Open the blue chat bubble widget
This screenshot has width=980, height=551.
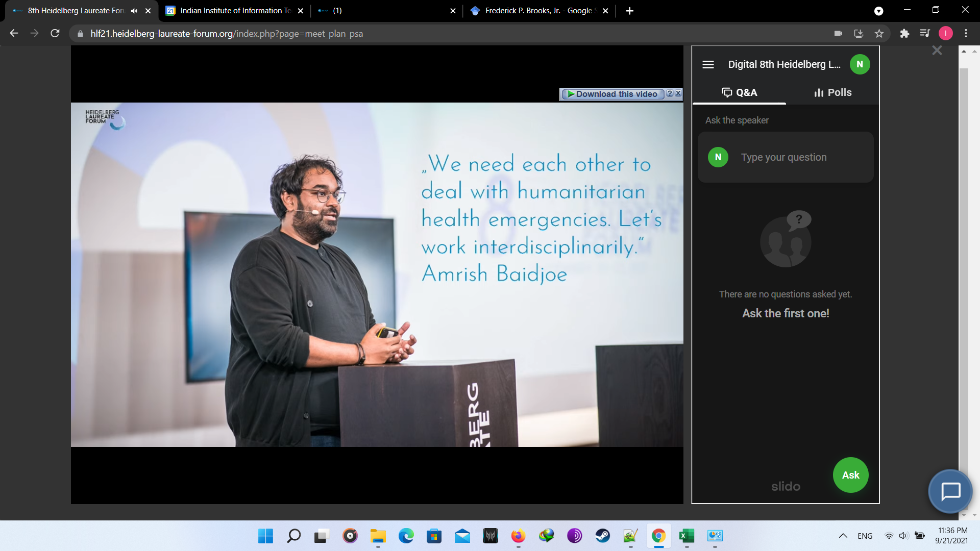point(950,491)
